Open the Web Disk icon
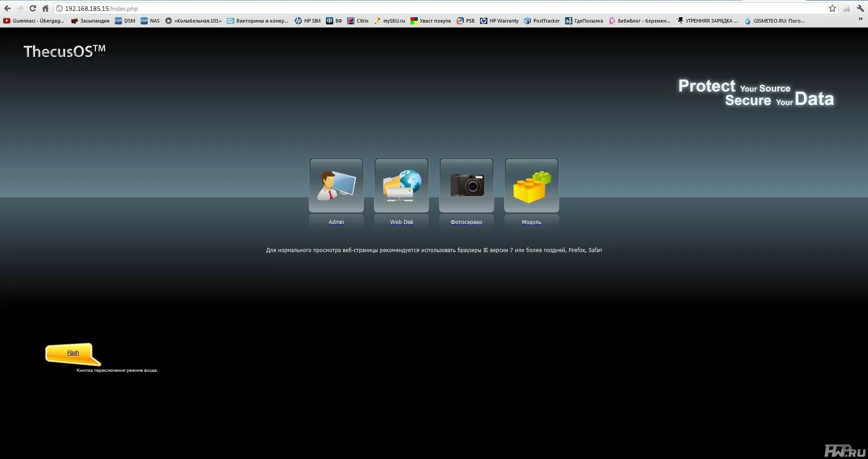Image resolution: width=868 pixels, height=459 pixels. [401, 185]
